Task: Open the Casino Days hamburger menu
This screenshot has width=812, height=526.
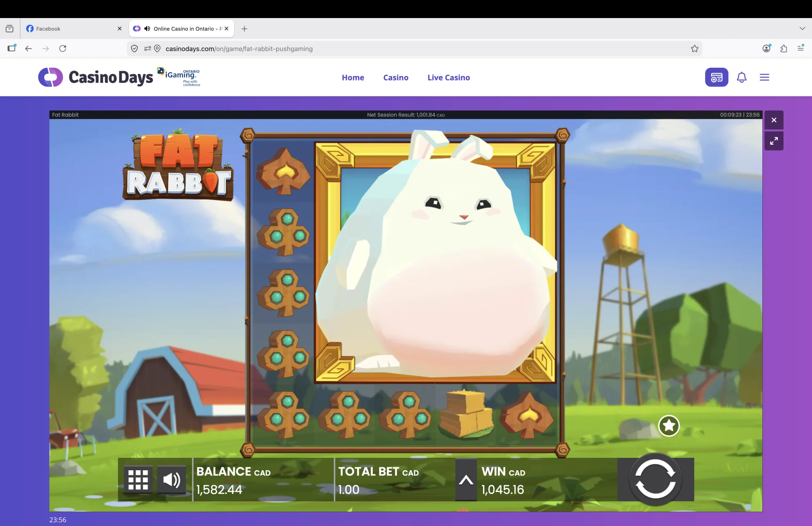Action: pyautogui.click(x=764, y=77)
